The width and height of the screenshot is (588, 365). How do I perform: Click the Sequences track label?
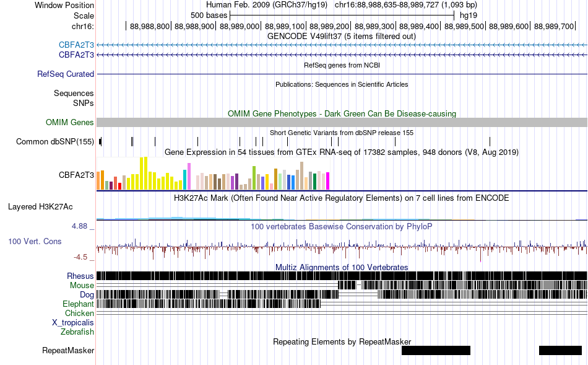[74, 93]
